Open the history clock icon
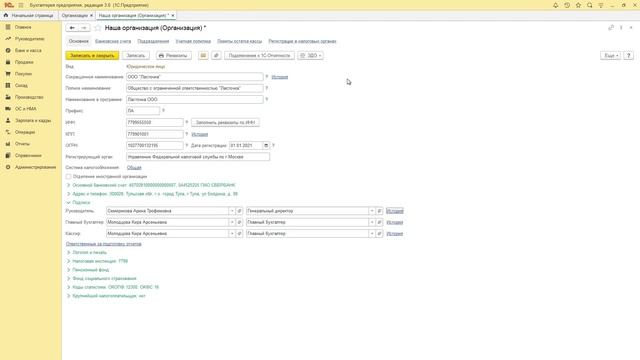Viewport: 640px width, 360px height. [567, 5]
